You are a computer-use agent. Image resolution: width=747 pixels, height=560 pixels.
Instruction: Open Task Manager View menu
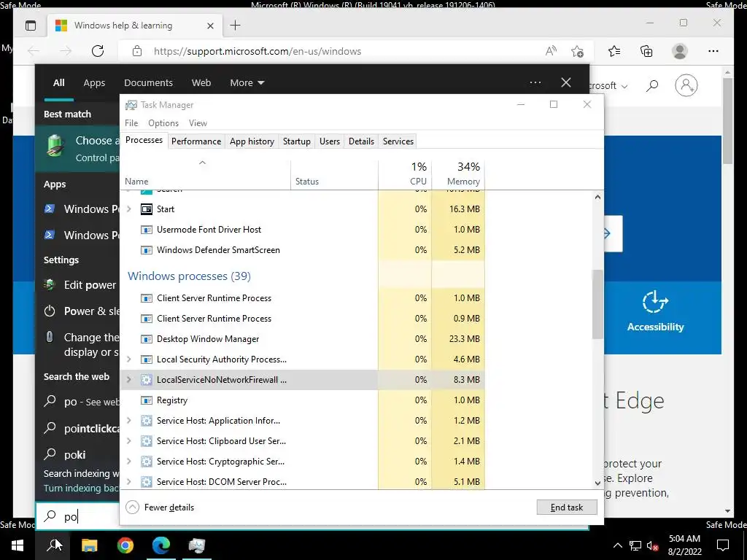point(198,122)
